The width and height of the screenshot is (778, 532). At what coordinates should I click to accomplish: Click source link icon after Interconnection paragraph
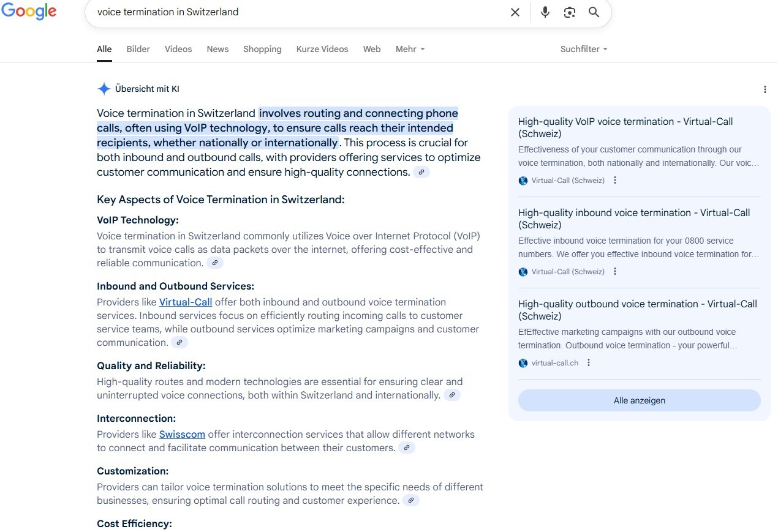(x=407, y=448)
